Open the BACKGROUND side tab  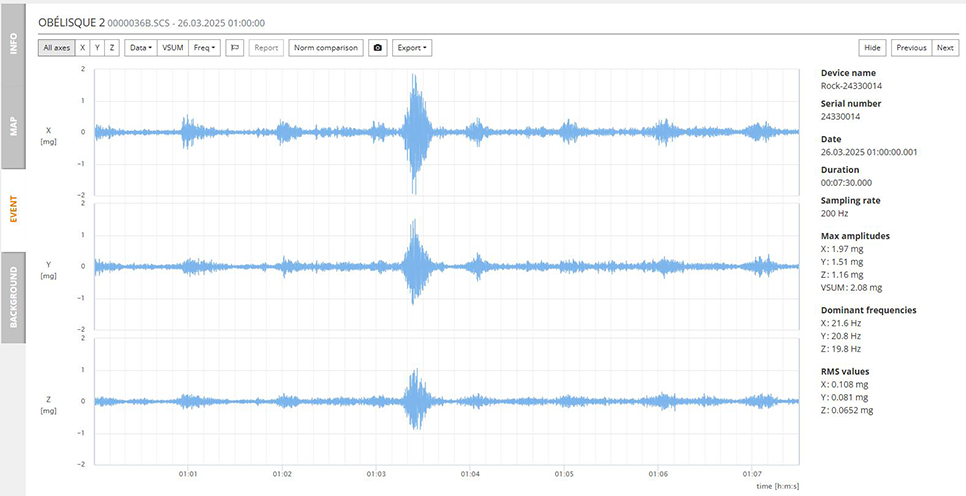[13, 297]
